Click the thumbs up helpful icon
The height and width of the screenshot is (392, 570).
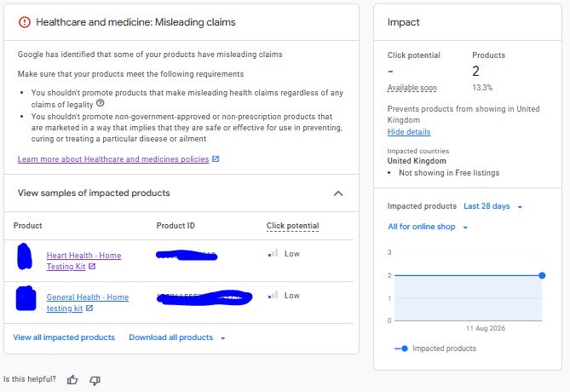[x=72, y=380]
